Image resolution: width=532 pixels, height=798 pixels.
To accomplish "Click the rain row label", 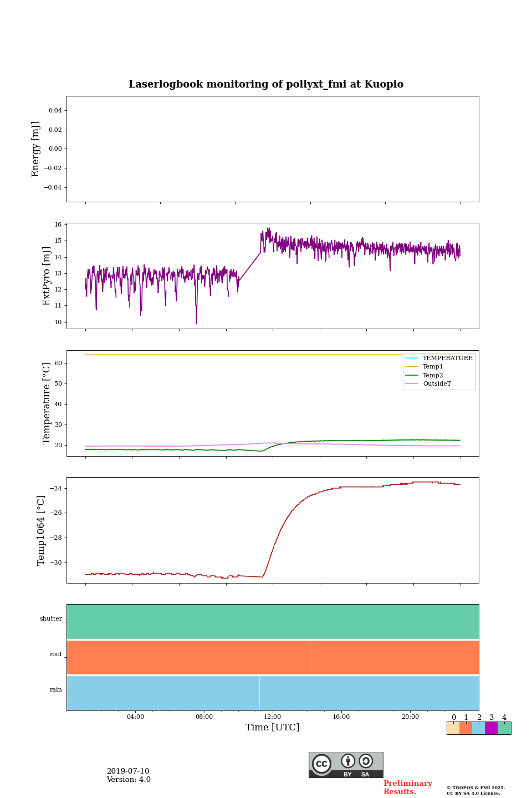I will [x=56, y=690].
